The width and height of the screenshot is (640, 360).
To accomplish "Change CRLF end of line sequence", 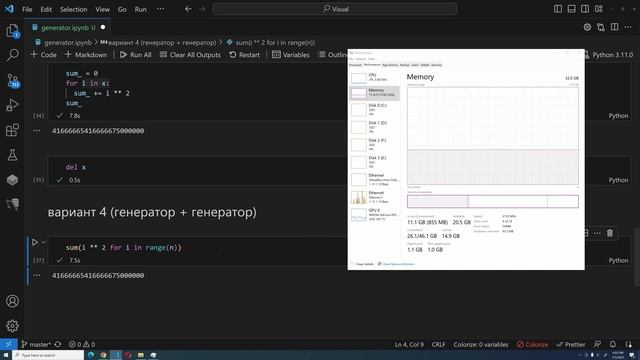I will tap(439, 344).
